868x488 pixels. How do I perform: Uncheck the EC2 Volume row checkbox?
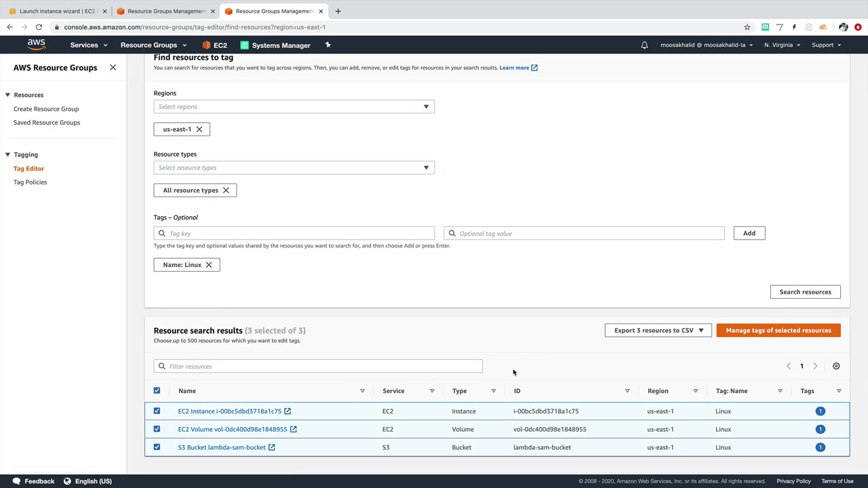pos(157,429)
